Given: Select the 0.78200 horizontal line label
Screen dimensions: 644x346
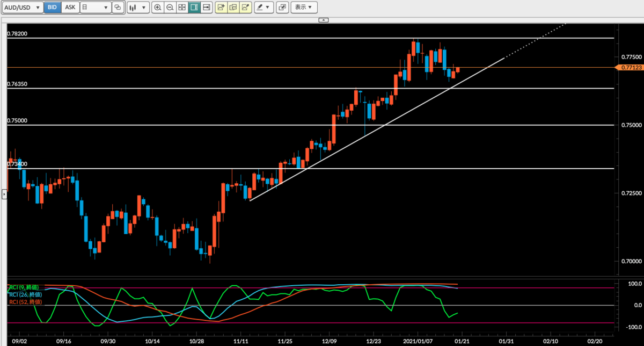Looking at the screenshot, I should pos(17,34).
